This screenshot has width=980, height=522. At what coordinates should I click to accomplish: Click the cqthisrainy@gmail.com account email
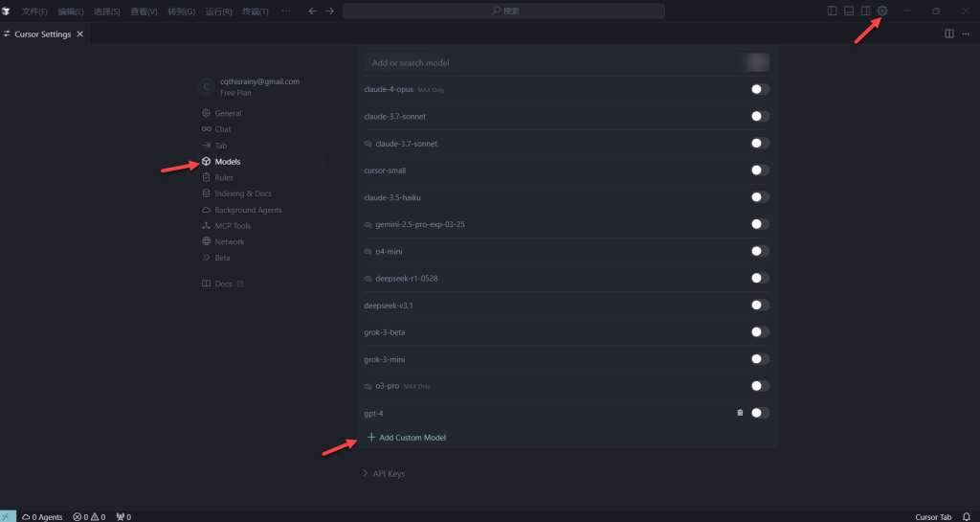[x=259, y=81]
